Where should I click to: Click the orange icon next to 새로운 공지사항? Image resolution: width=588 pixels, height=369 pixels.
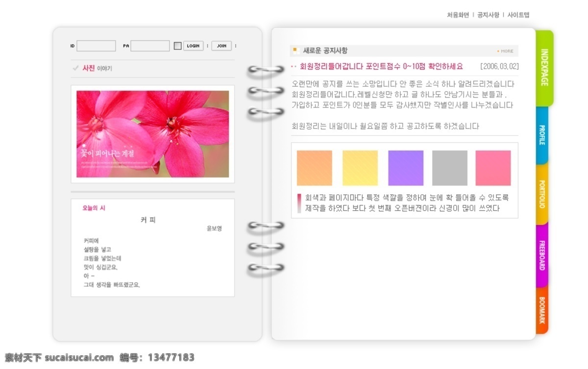coord(295,50)
